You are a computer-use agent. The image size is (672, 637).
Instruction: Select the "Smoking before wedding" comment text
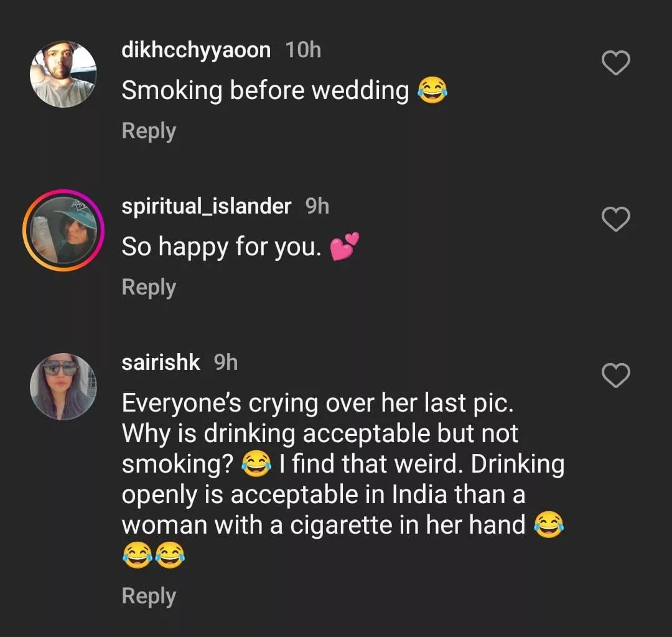point(265,91)
